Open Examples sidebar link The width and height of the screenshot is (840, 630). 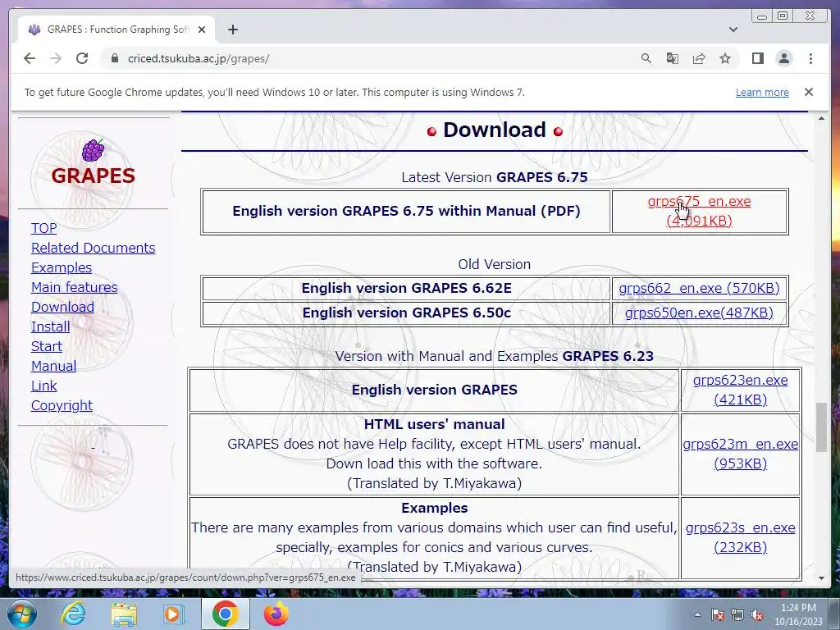(x=62, y=268)
